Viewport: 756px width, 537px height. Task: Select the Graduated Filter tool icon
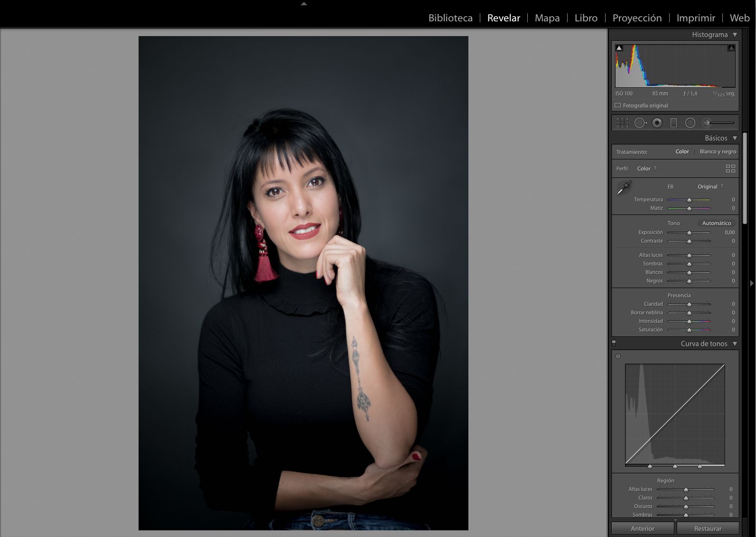tap(673, 123)
